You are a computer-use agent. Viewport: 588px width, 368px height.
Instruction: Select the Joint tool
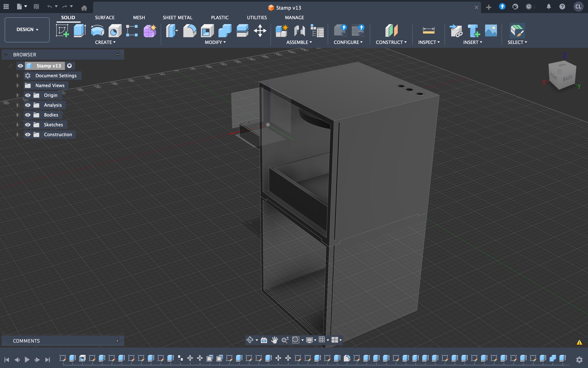[300, 31]
